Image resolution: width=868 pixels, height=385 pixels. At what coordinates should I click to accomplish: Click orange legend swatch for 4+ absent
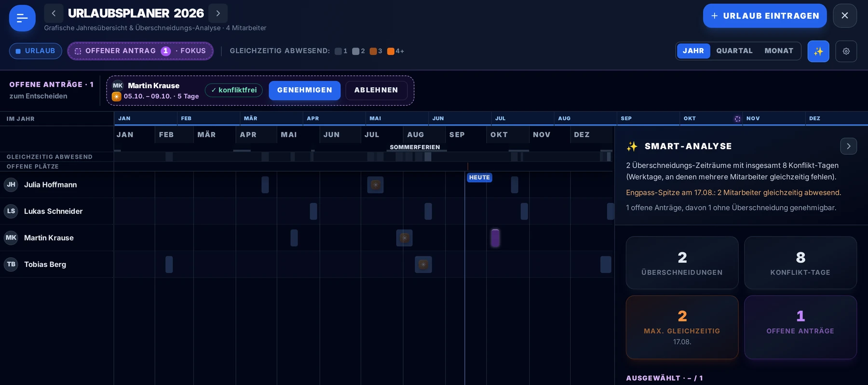point(391,51)
